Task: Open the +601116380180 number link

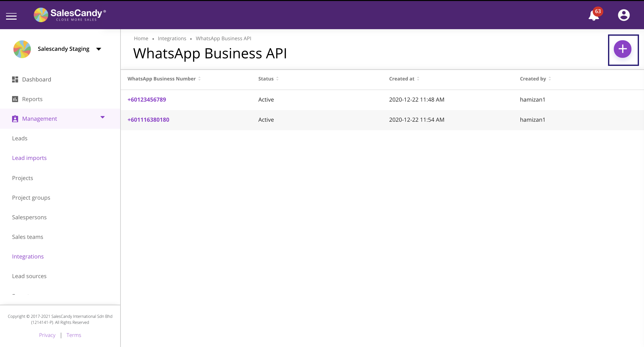Action: (x=148, y=120)
